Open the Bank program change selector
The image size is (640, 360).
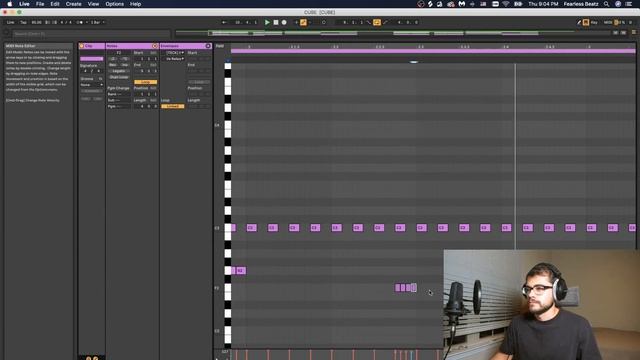click(119, 94)
